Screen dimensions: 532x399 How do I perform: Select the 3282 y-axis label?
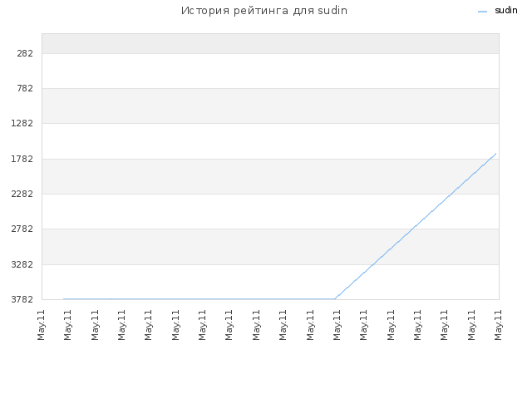(22, 264)
